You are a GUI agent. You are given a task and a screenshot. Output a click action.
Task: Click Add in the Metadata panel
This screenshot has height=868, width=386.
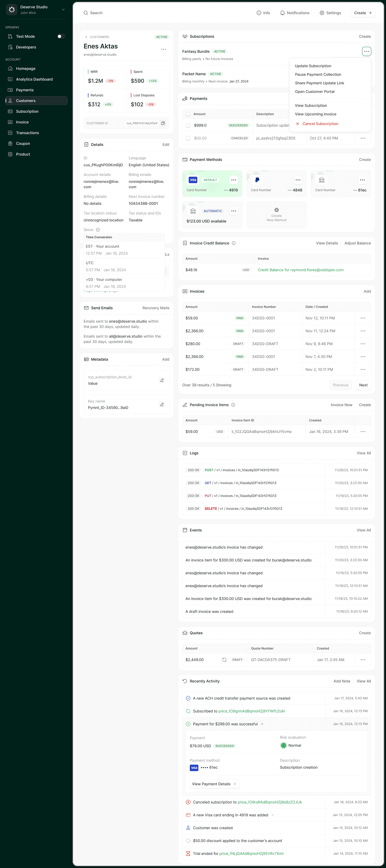pyautogui.click(x=165, y=360)
